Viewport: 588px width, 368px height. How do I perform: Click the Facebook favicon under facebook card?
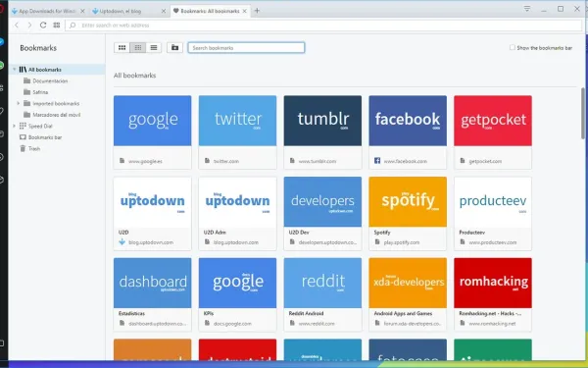pyautogui.click(x=377, y=161)
